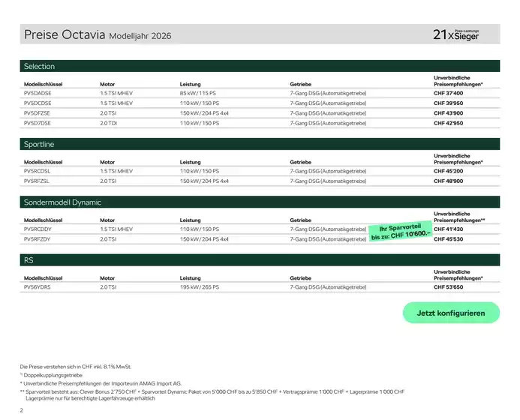
Task: Click 195 kW / 265 PS cell
Action: (200, 287)
